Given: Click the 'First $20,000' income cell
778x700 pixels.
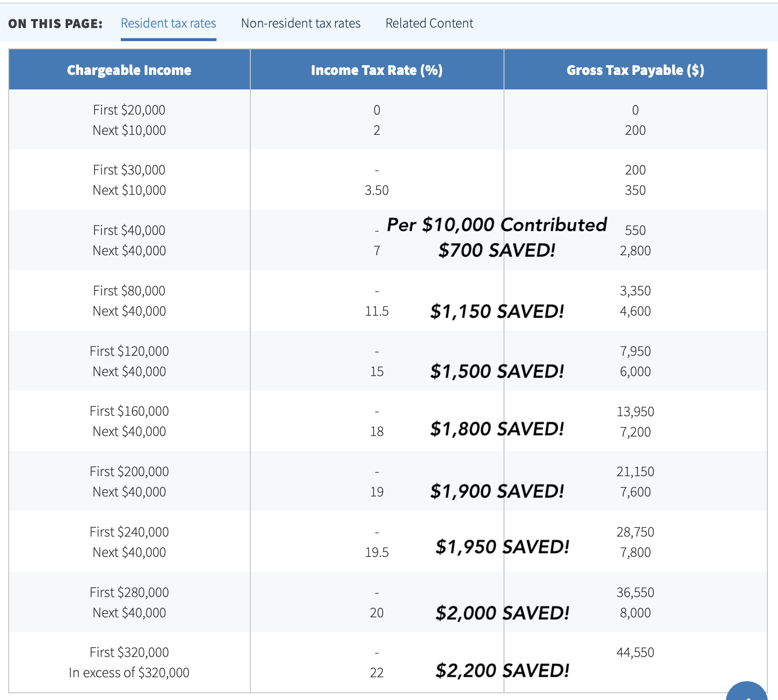Looking at the screenshot, I should coord(129,110).
